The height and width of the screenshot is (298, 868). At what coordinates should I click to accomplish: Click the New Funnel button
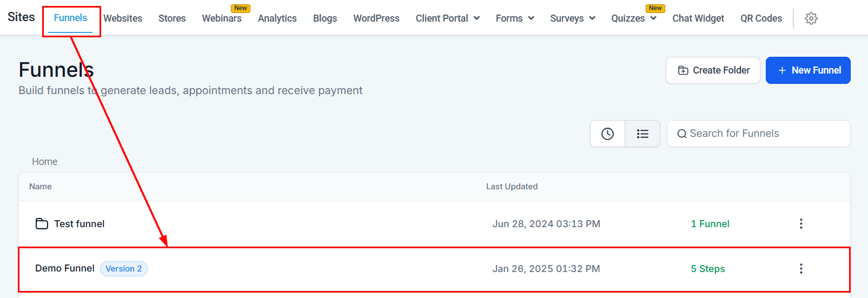pyautogui.click(x=808, y=70)
